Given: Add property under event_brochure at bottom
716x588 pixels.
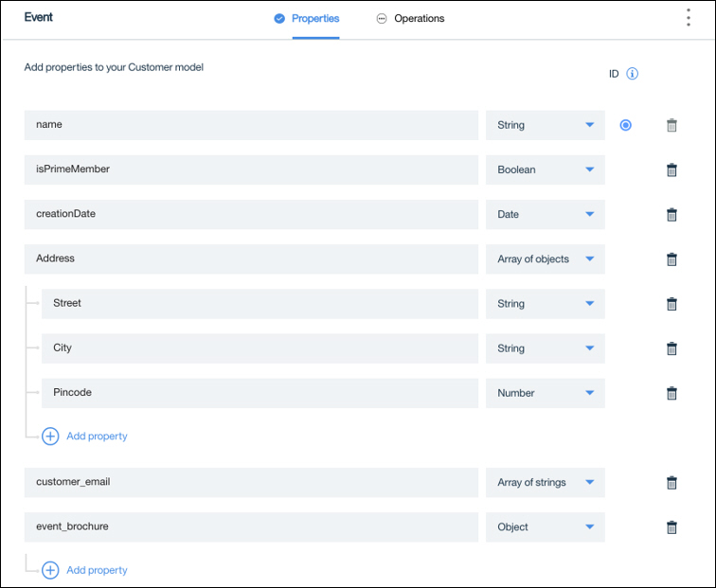Looking at the screenshot, I should (84, 570).
